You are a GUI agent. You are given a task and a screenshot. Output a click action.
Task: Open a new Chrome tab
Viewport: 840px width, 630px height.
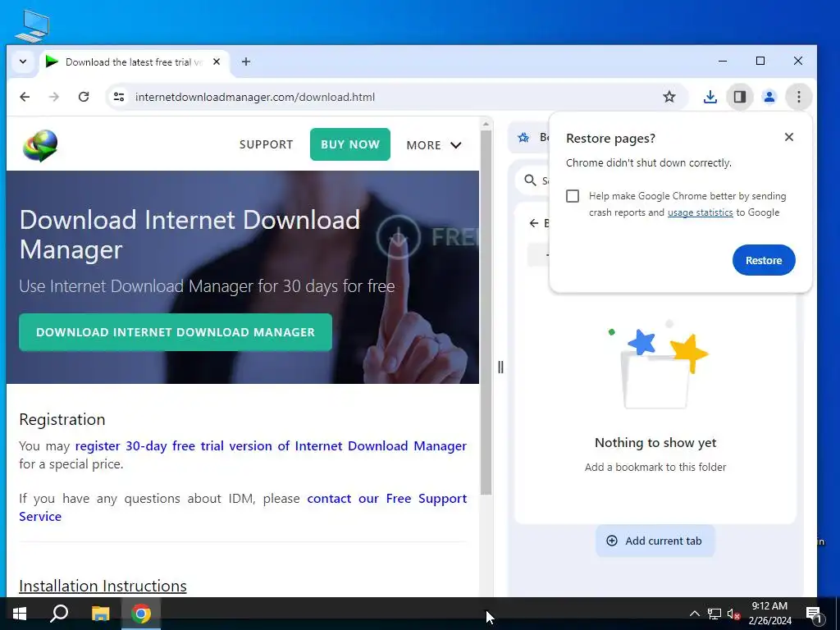pos(246,62)
